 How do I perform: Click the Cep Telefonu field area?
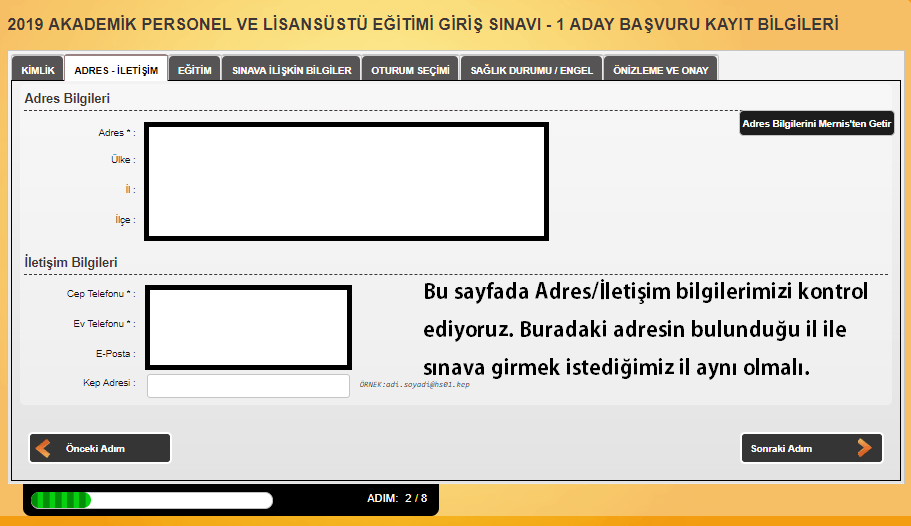click(248, 296)
